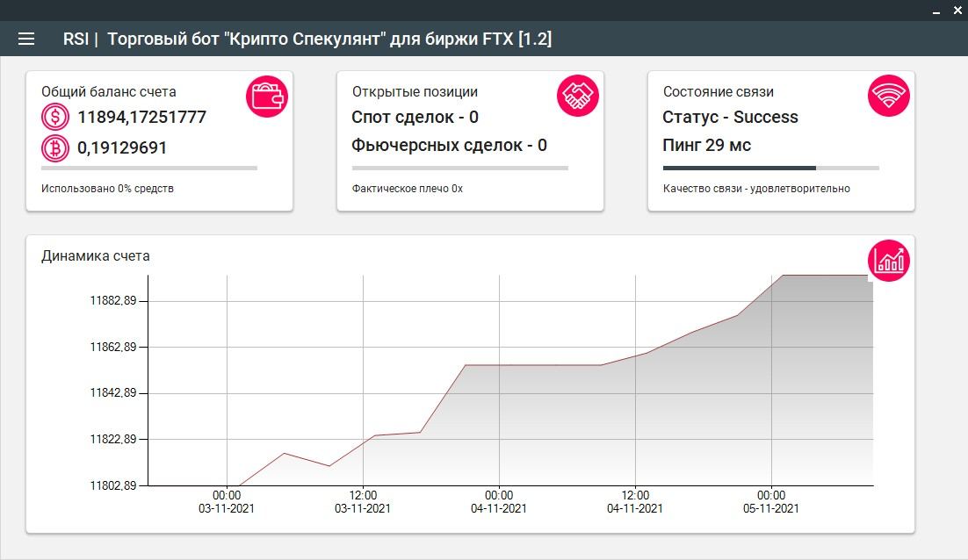The width and height of the screenshot is (968, 560).
Task: Click the USD balance 11894,17251777
Action: click(x=142, y=118)
